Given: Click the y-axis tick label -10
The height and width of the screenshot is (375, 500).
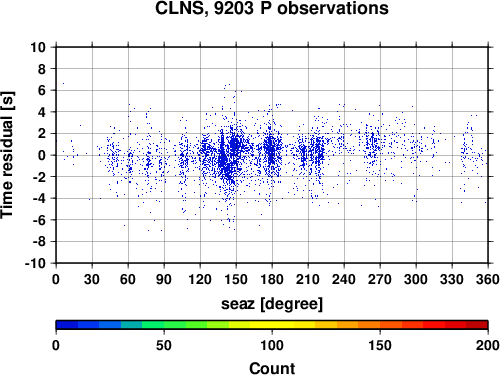Looking at the screenshot, I should coord(35,263).
